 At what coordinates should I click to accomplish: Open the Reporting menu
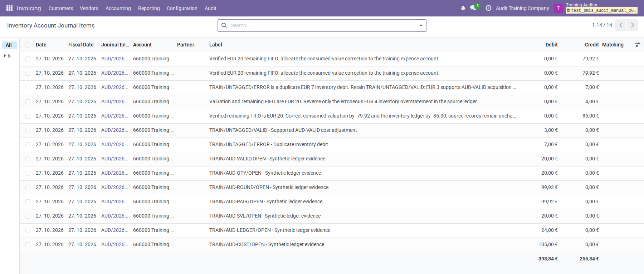[x=149, y=8]
